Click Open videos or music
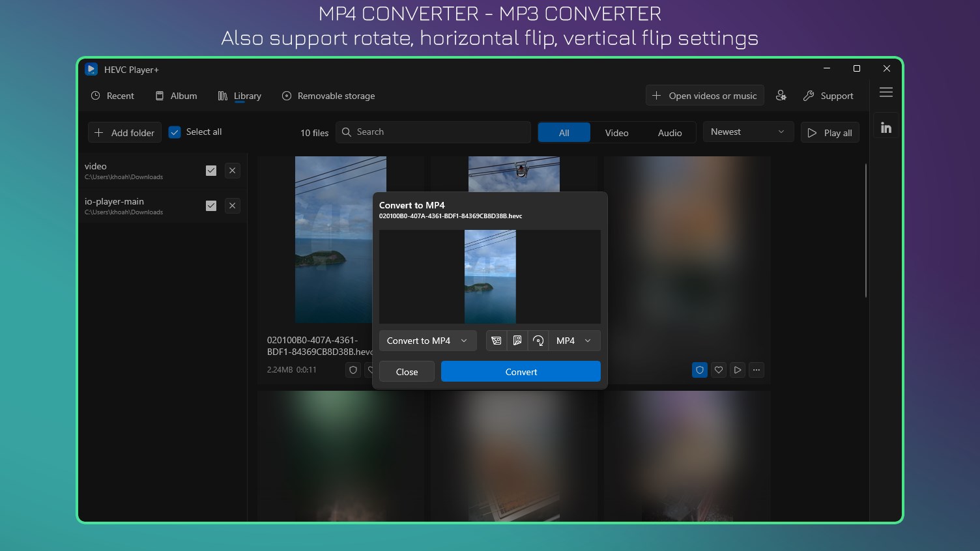 pyautogui.click(x=704, y=96)
